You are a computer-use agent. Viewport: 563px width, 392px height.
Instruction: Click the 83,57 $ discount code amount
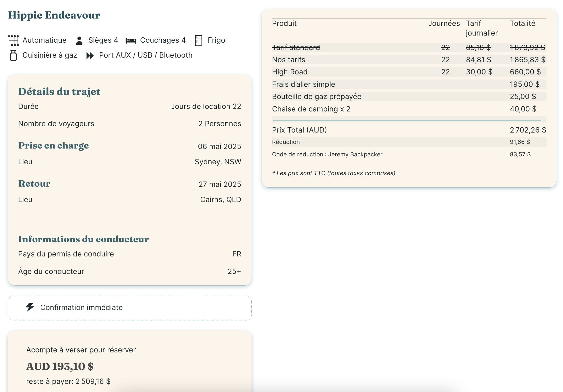point(520,154)
